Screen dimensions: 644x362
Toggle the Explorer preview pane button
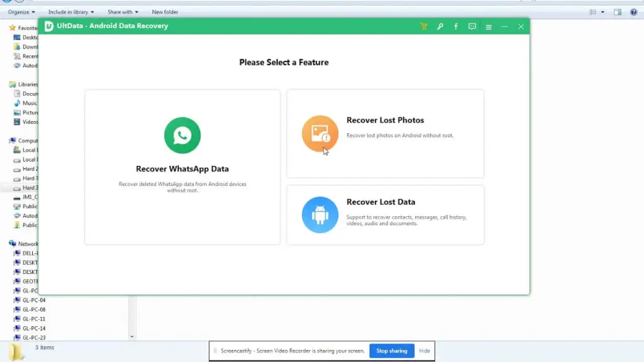coord(618,12)
